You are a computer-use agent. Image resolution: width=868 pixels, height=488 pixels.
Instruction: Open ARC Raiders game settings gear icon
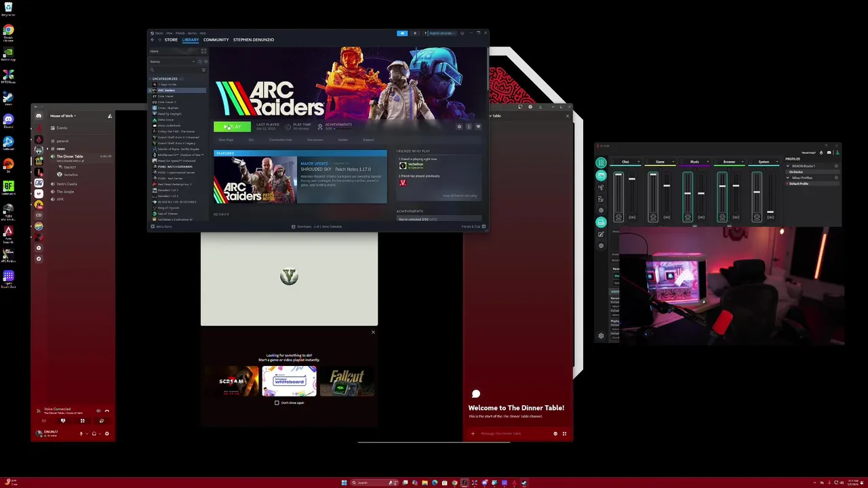pos(459,127)
